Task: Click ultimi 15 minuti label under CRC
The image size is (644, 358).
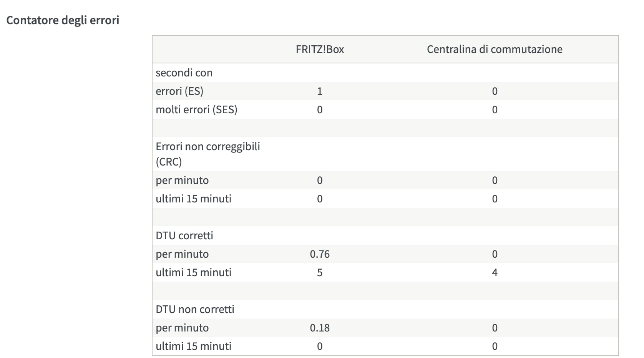Action: [194, 199]
